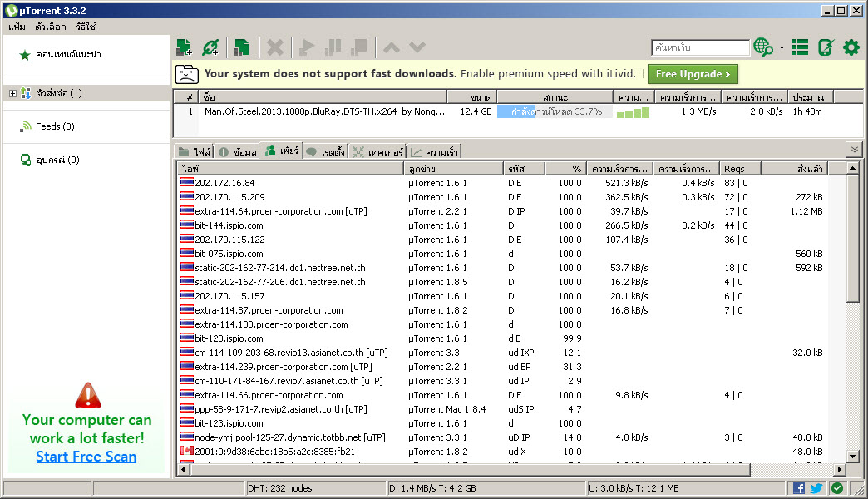Switch to the ข้อมูล (Info) tab
This screenshot has width=868, height=499.
[x=238, y=151]
